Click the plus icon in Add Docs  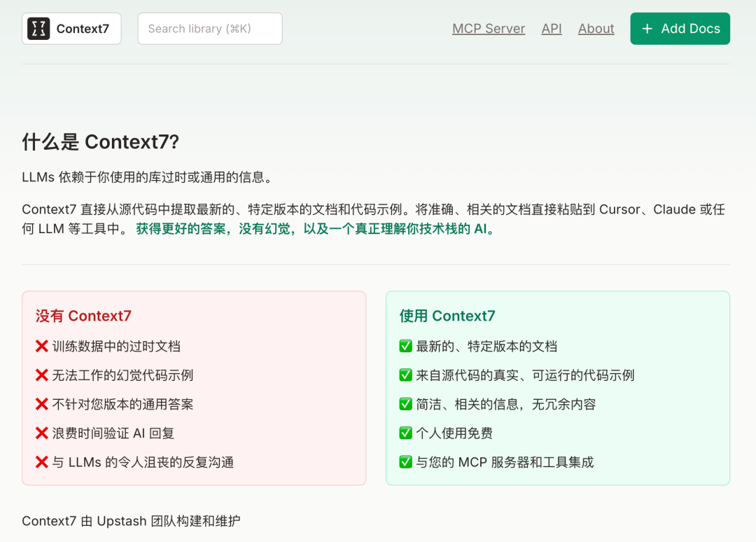[x=647, y=29]
